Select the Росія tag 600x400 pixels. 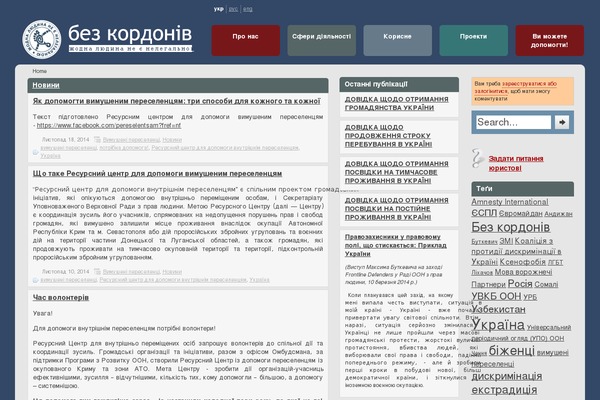tap(520, 284)
